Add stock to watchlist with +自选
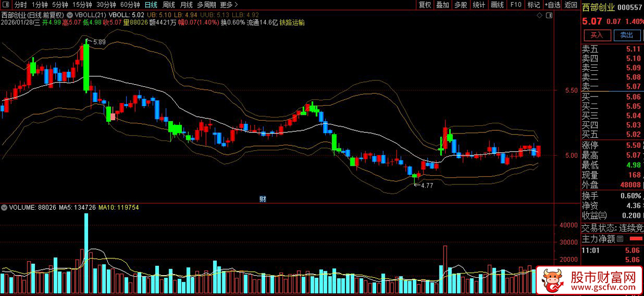This screenshot has height=296, width=644. coord(552,5)
